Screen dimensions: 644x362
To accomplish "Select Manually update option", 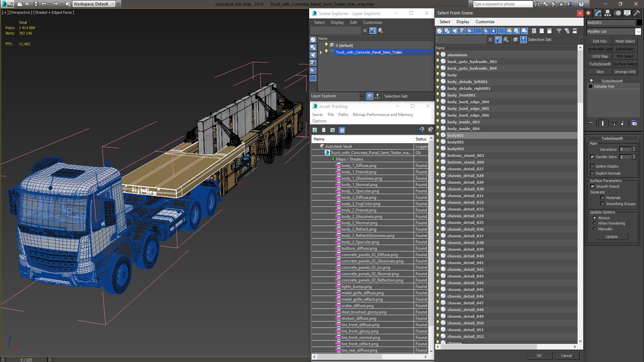I will coord(595,229).
